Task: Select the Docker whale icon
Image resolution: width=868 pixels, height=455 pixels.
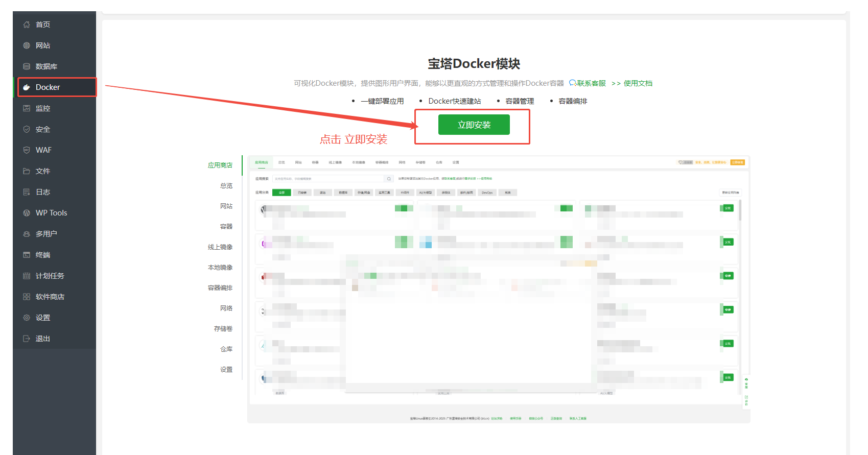Action: click(27, 87)
